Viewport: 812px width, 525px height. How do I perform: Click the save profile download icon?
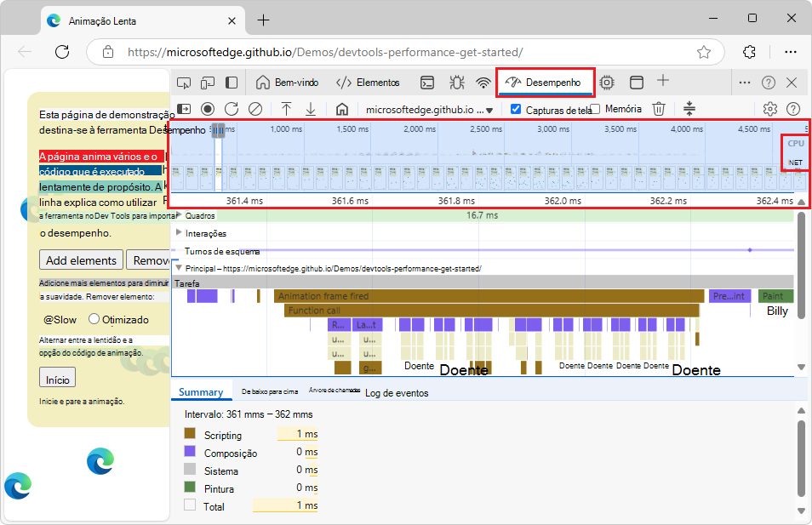point(311,109)
